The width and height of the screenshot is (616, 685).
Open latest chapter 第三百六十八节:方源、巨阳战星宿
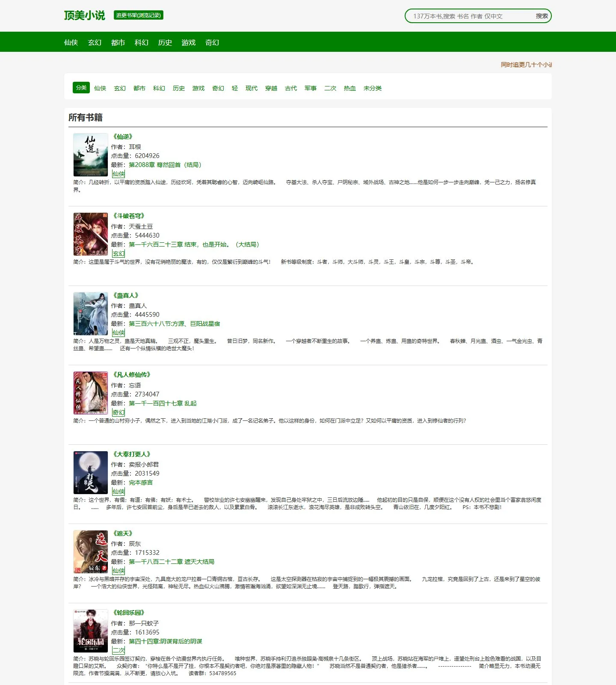(175, 324)
